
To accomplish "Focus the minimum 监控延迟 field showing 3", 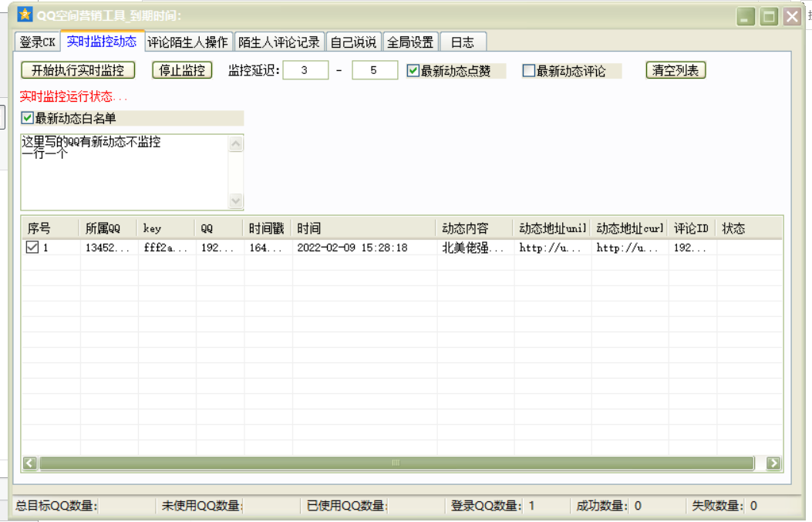I will point(305,70).
